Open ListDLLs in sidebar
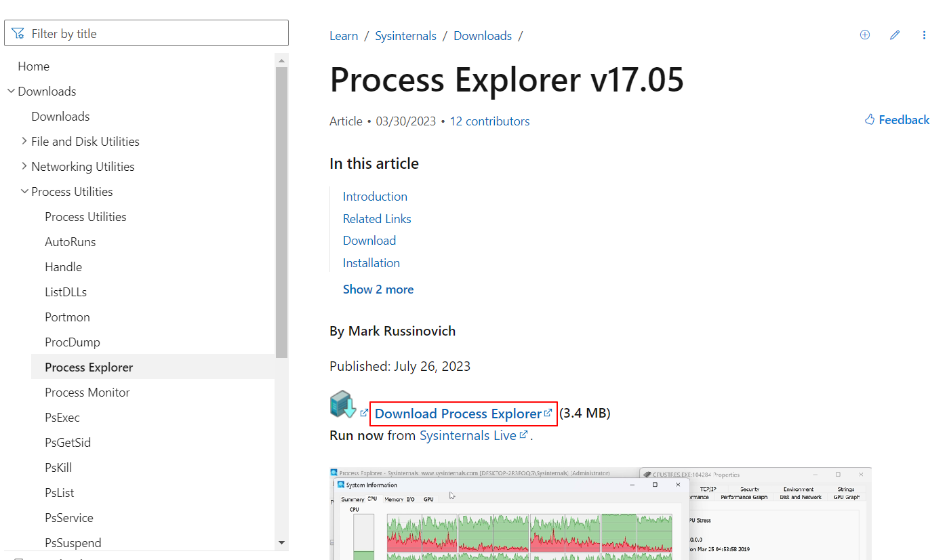 (66, 292)
